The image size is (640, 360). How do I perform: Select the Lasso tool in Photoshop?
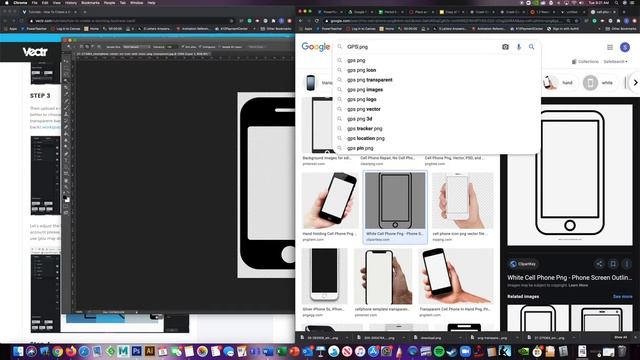(x=67, y=74)
